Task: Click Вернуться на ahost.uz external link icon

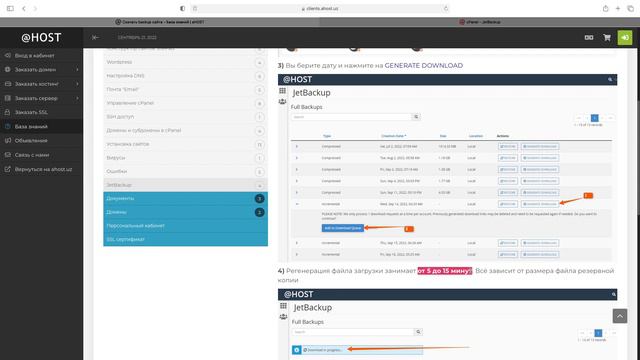Action: tap(8, 169)
